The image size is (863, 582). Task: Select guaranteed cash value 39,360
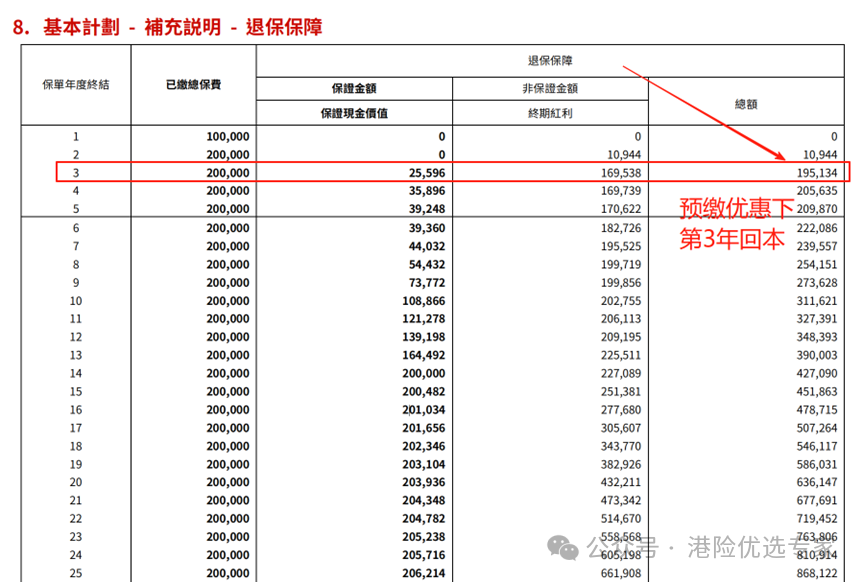(427, 228)
